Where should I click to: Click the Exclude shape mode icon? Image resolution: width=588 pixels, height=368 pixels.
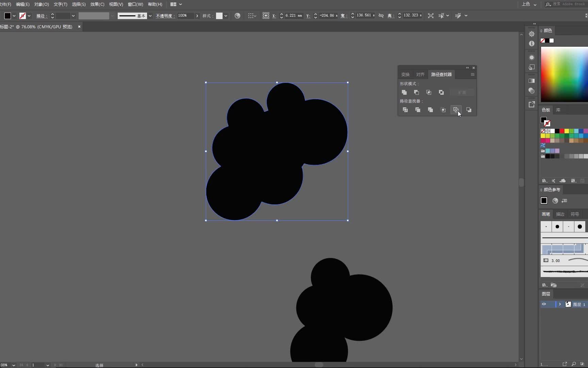[x=441, y=92]
